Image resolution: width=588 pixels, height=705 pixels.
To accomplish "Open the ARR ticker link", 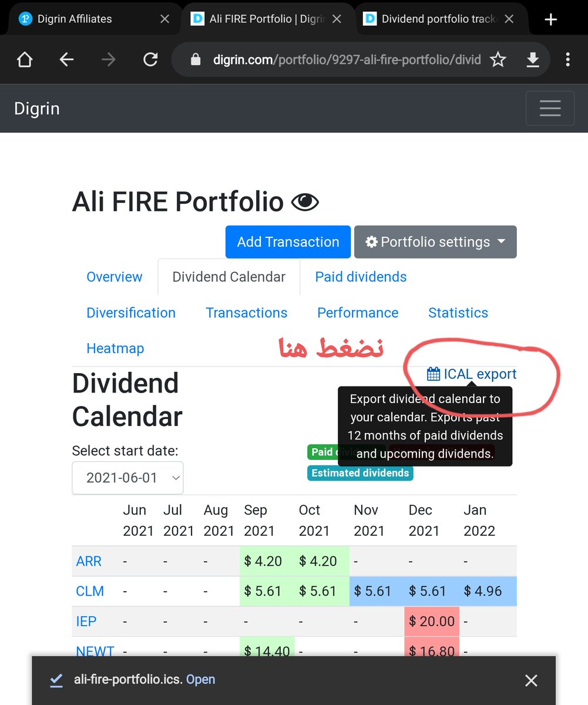I will point(89,561).
